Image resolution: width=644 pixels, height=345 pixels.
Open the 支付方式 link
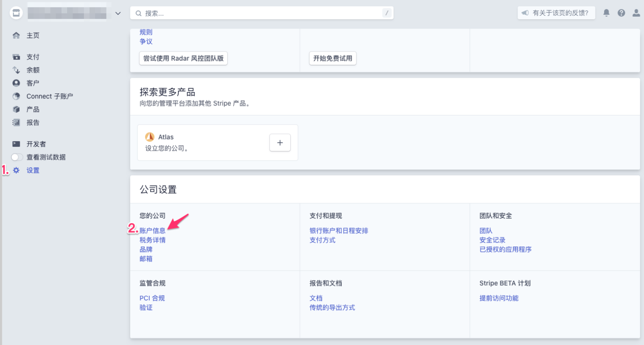tap(322, 240)
